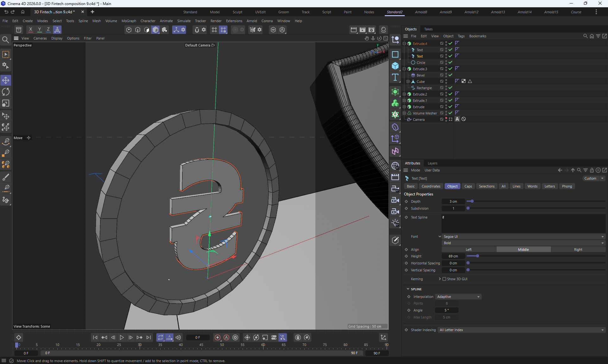Click the Depth value input field
Viewport: 608px width, 364px height.
pos(453,201)
